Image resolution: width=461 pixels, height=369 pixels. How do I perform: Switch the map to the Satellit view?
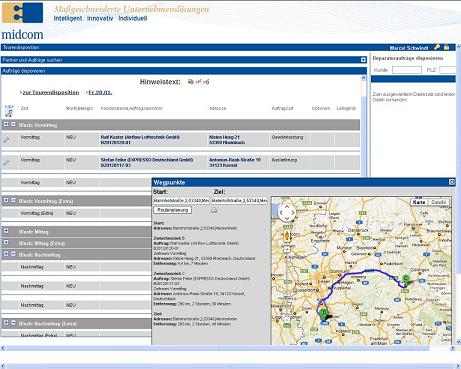pos(438,202)
